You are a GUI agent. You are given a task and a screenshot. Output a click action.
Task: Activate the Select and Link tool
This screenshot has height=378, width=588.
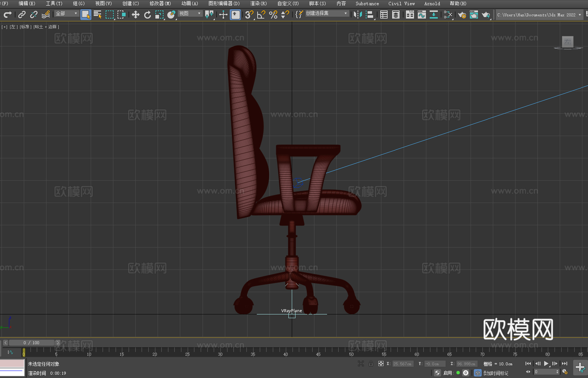tap(22, 14)
